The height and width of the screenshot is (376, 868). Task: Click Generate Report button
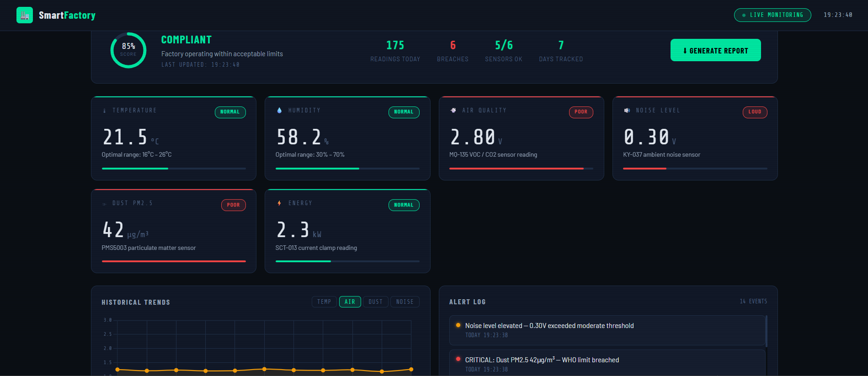tap(715, 50)
